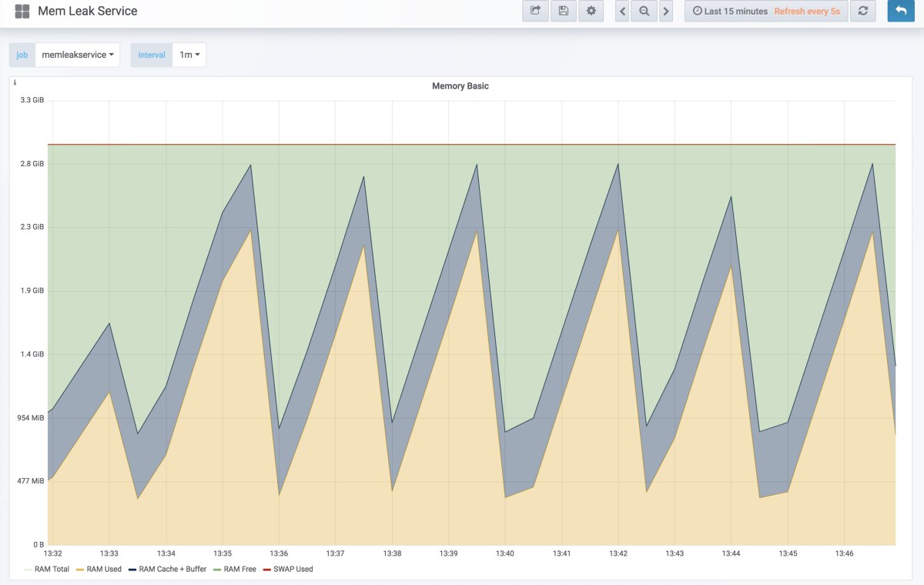Open Last 15 minutes time picker
This screenshot has width=924, height=585.
pos(730,12)
